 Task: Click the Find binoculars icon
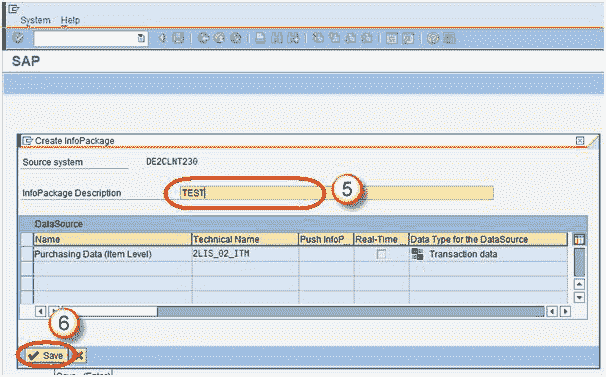tap(277, 38)
